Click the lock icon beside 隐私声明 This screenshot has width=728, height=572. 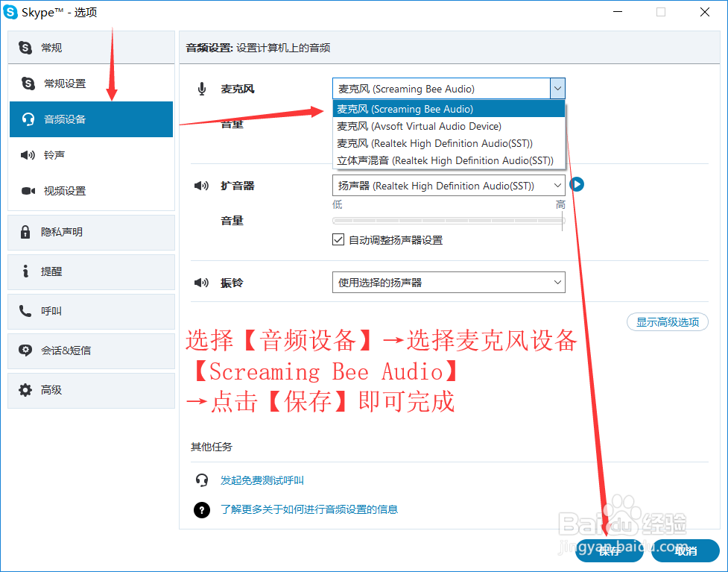pos(25,231)
